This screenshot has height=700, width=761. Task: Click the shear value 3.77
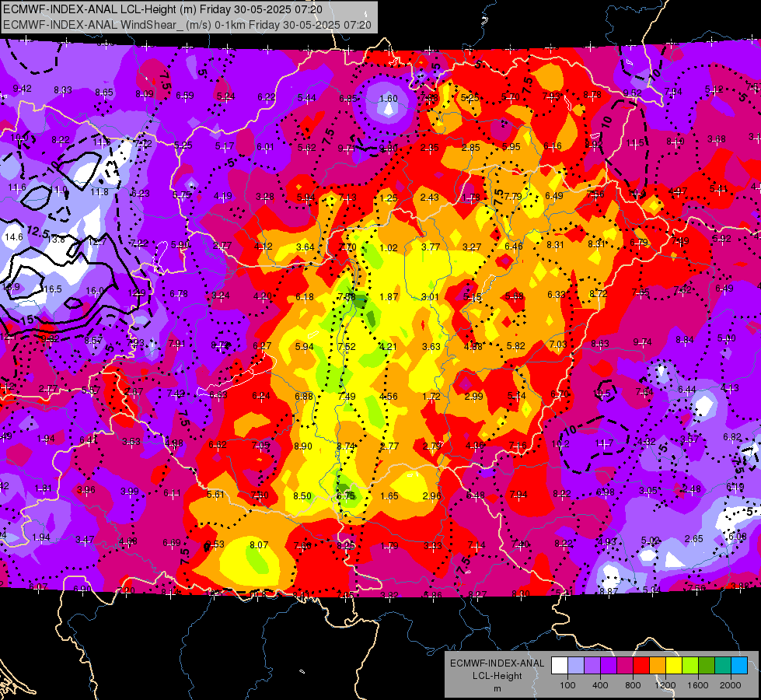click(x=431, y=247)
